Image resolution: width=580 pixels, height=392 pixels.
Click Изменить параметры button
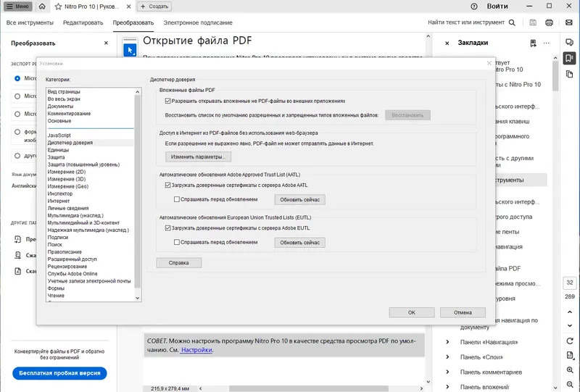click(x=198, y=157)
